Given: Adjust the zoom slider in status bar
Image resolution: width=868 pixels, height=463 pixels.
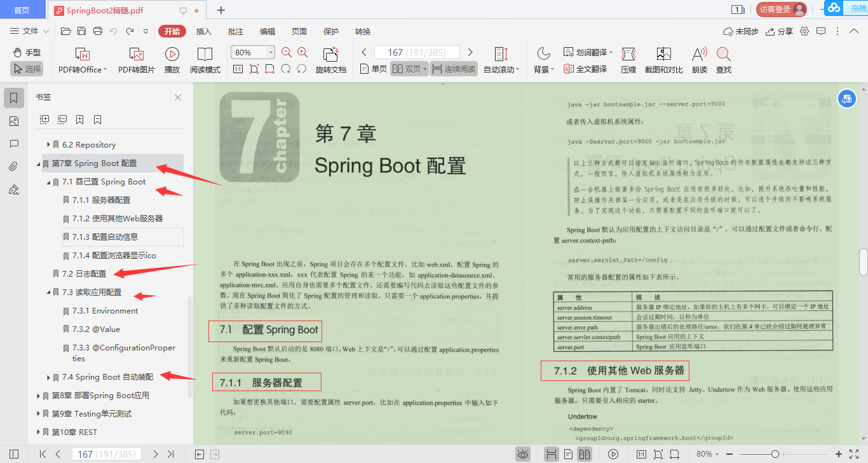Looking at the screenshot, I should [x=775, y=454].
